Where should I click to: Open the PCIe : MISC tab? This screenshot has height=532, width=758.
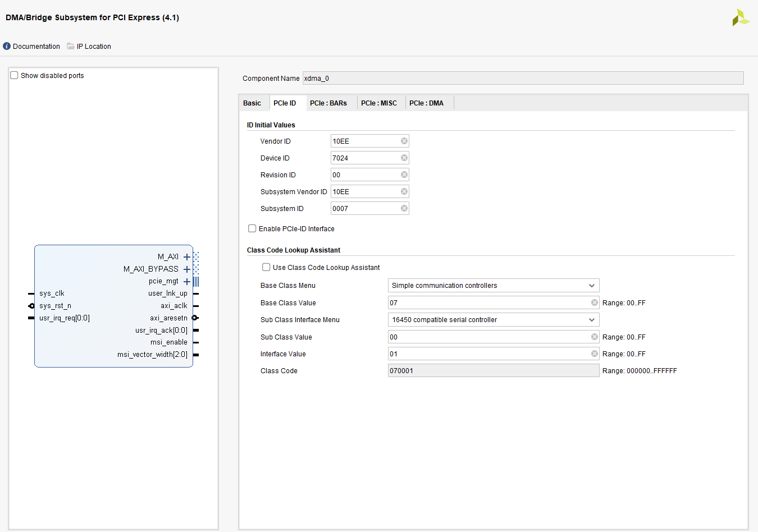tap(379, 103)
